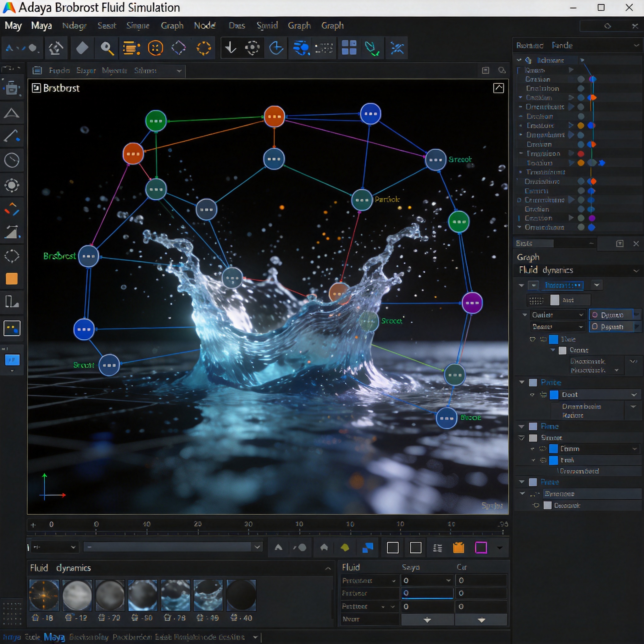
Task: Click the list lines icon in playback bar
Action: click(x=437, y=548)
